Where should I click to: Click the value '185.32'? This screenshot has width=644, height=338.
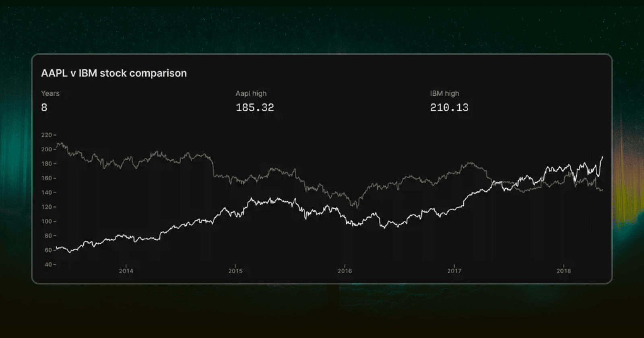255,107
